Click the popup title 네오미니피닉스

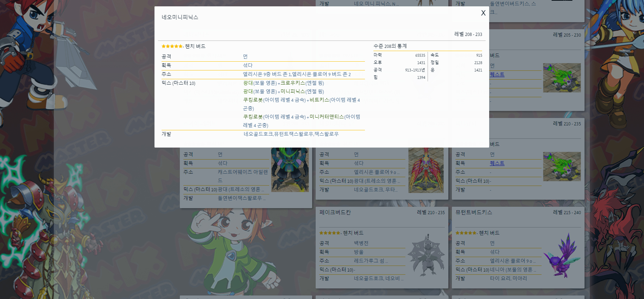pos(180,17)
